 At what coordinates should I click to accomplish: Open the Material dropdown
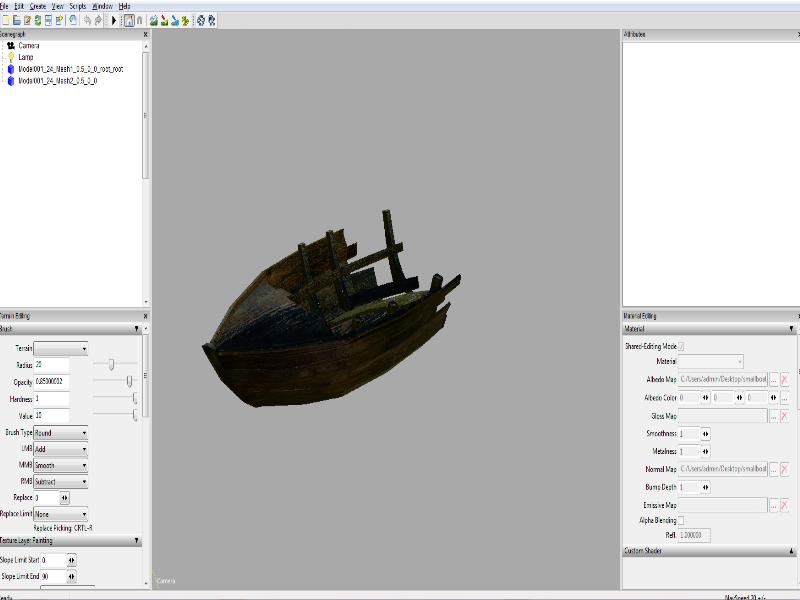click(712, 361)
